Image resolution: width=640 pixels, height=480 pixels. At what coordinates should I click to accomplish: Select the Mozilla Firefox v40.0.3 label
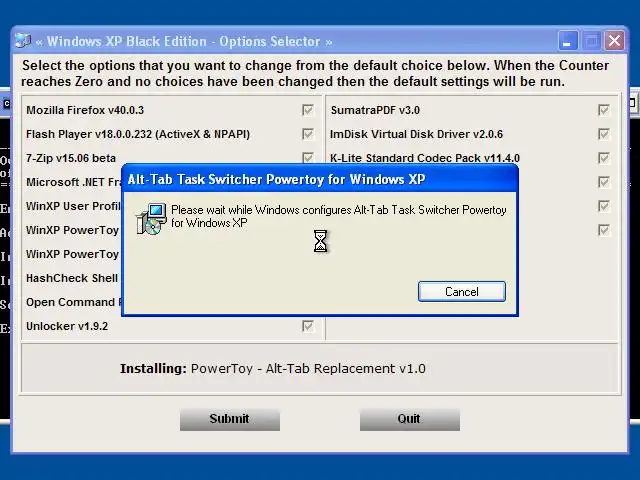85,110
